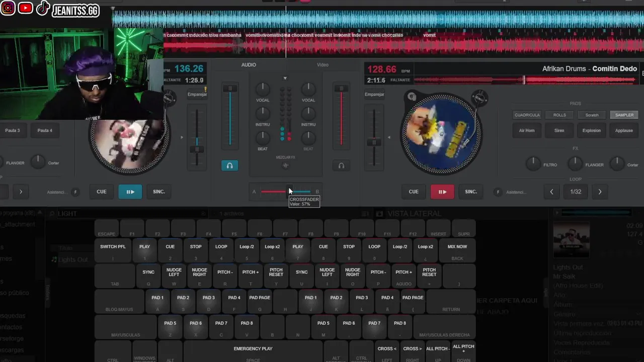This screenshot has height=362, width=644.
Task: Select SAMPLER pads mode
Action: [x=624, y=115]
